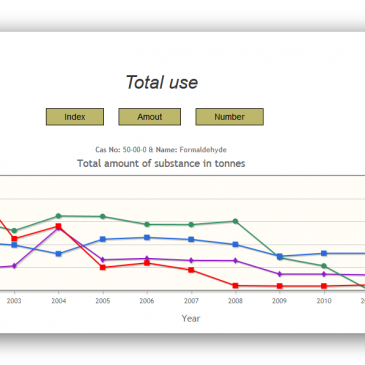This screenshot has height=365, width=365.
Task: Click blue square marker at 2004
Action: tap(58, 254)
